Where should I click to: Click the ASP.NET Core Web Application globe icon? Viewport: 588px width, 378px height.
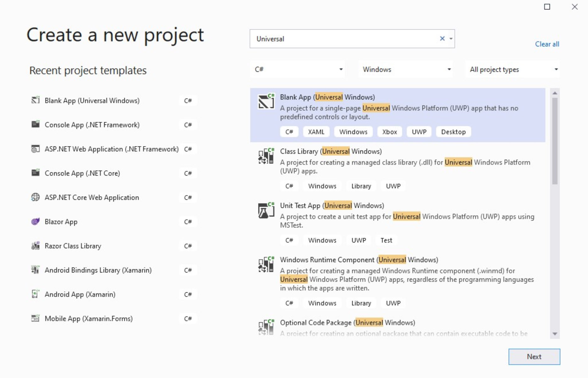pyautogui.click(x=36, y=197)
